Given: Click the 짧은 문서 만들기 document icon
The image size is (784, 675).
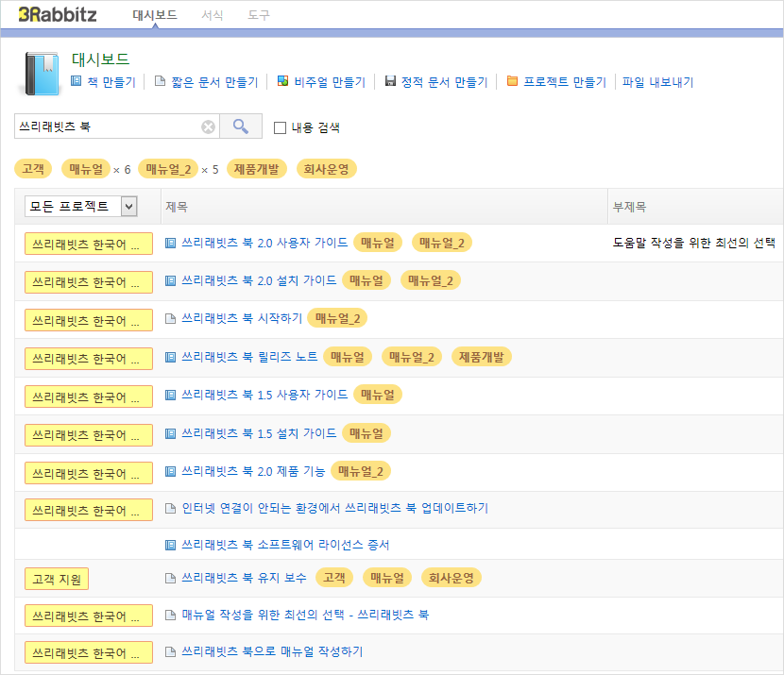Looking at the screenshot, I should pyautogui.click(x=160, y=81).
